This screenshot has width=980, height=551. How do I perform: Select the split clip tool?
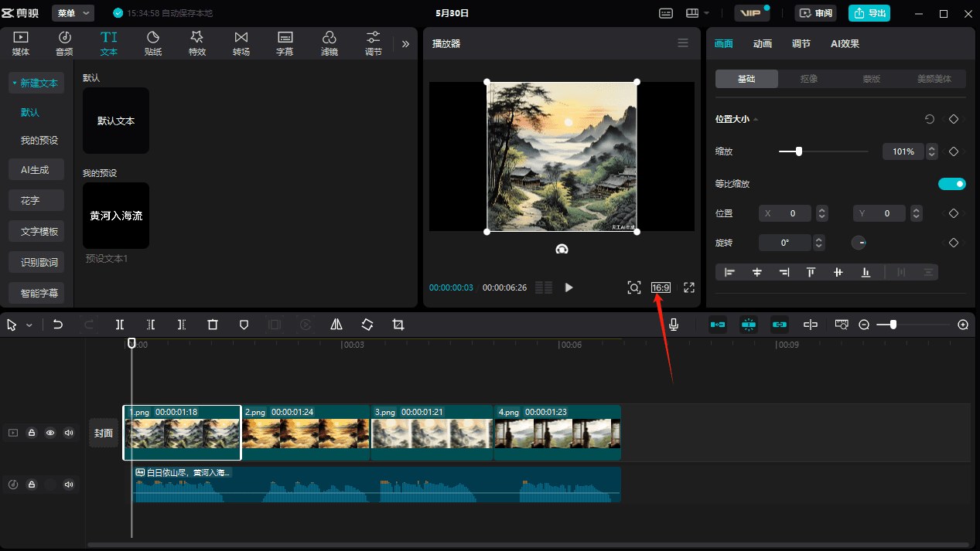pos(120,325)
